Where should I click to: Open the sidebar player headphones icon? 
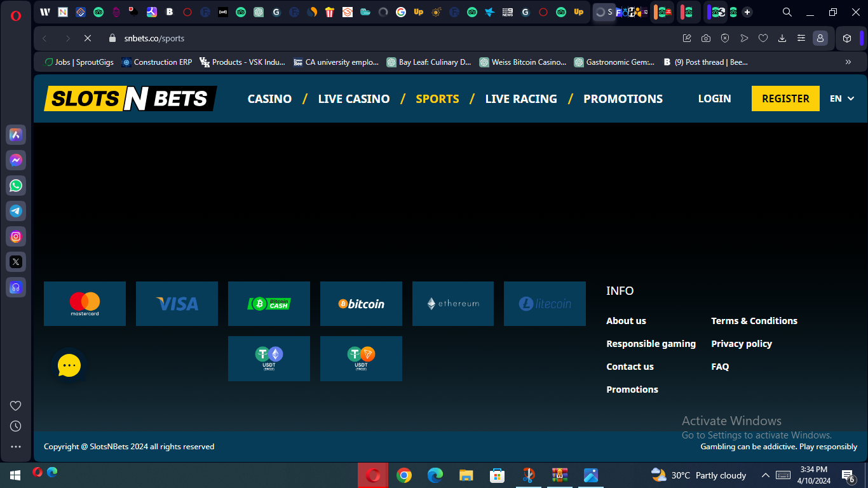click(16, 287)
